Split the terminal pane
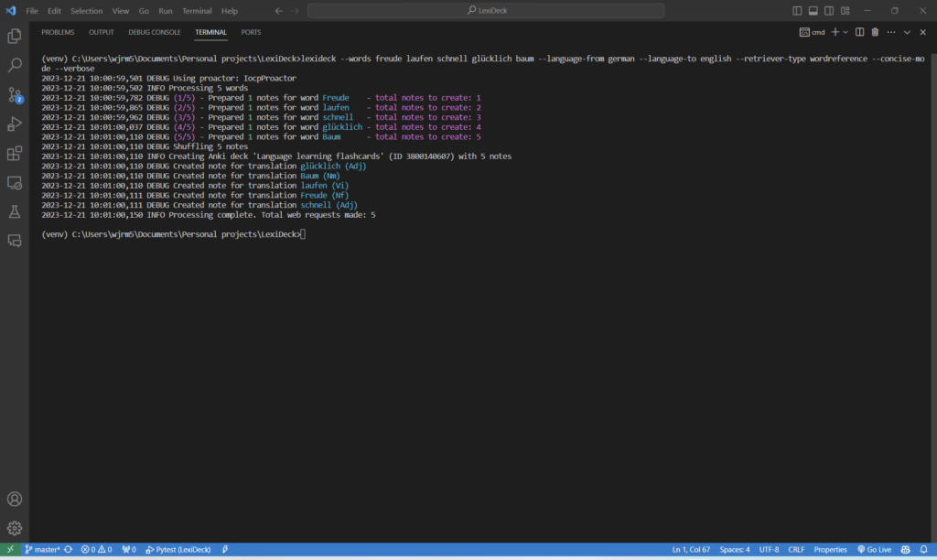 coord(859,32)
